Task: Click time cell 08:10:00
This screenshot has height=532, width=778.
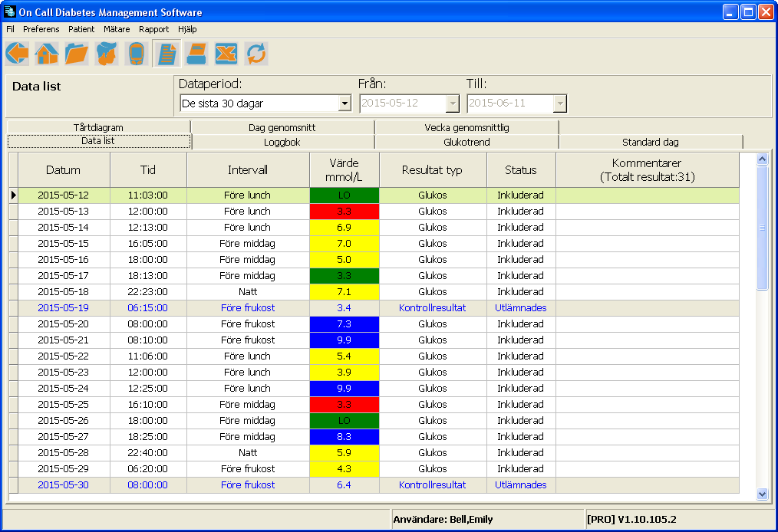Action: (x=148, y=340)
